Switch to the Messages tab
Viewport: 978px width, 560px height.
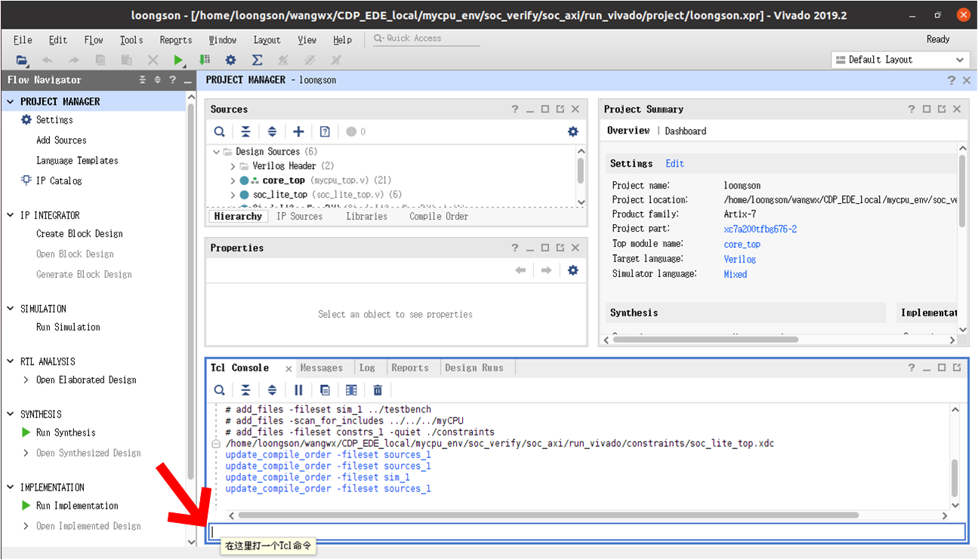click(321, 368)
